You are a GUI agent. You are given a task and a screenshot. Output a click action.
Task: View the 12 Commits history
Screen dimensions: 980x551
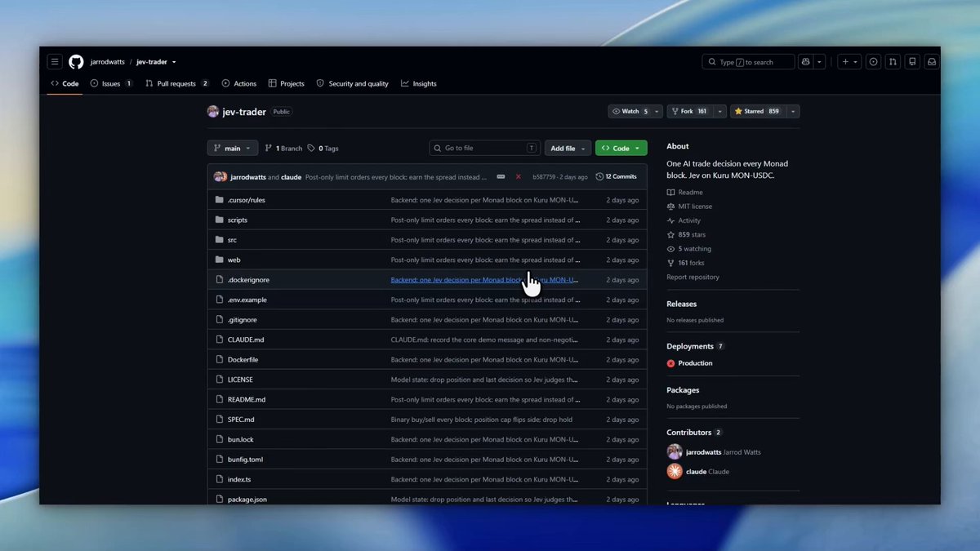[617, 176]
